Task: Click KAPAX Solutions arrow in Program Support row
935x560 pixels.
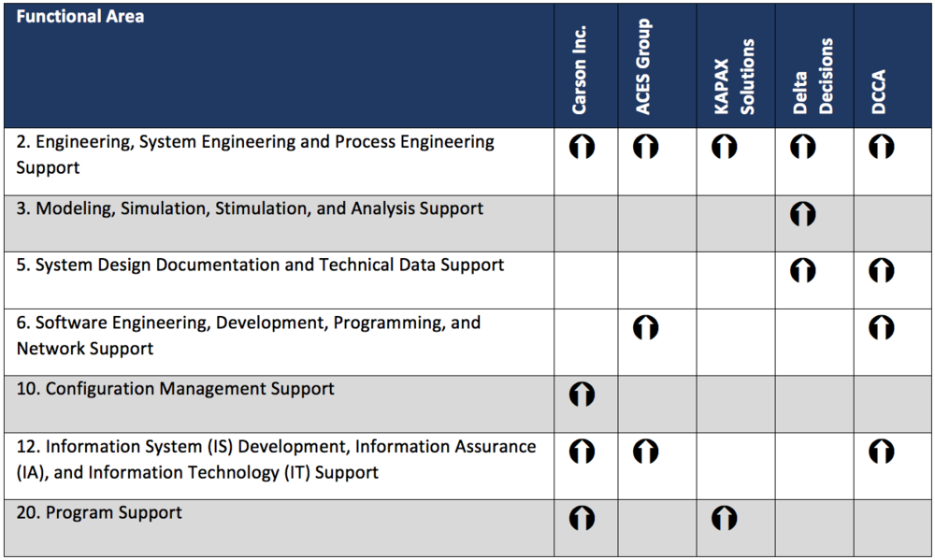Action: pos(724,518)
